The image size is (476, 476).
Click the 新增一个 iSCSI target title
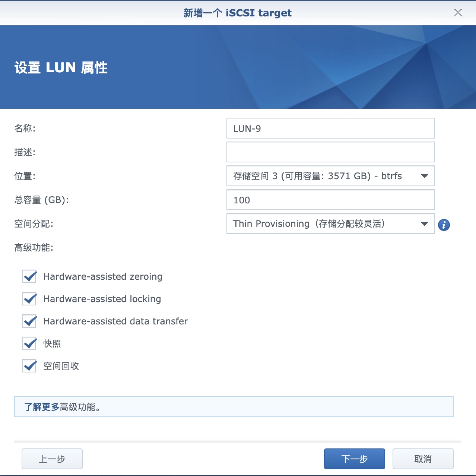[x=238, y=13]
